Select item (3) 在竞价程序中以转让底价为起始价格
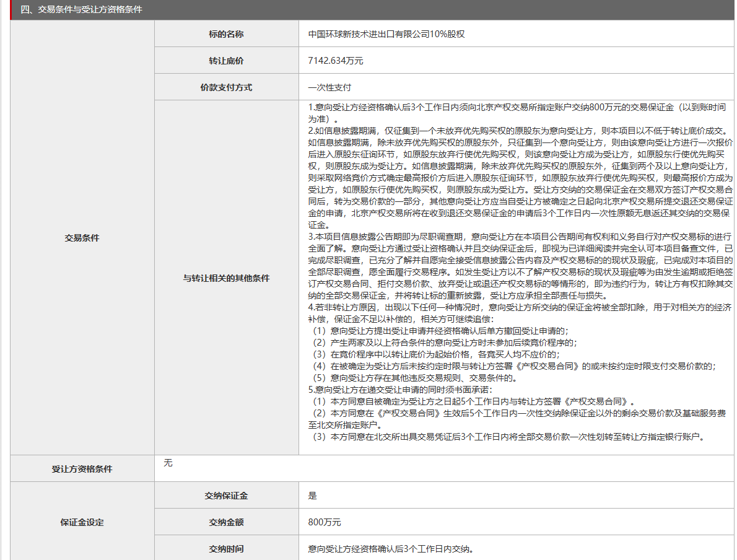This screenshot has height=560, width=737. pos(436,354)
